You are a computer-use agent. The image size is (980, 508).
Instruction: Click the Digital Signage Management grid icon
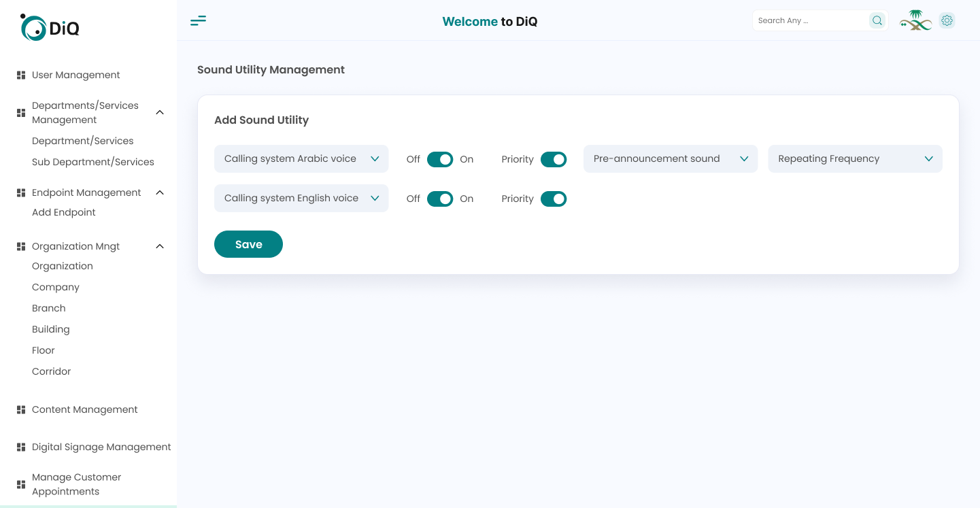coord(21,447)
